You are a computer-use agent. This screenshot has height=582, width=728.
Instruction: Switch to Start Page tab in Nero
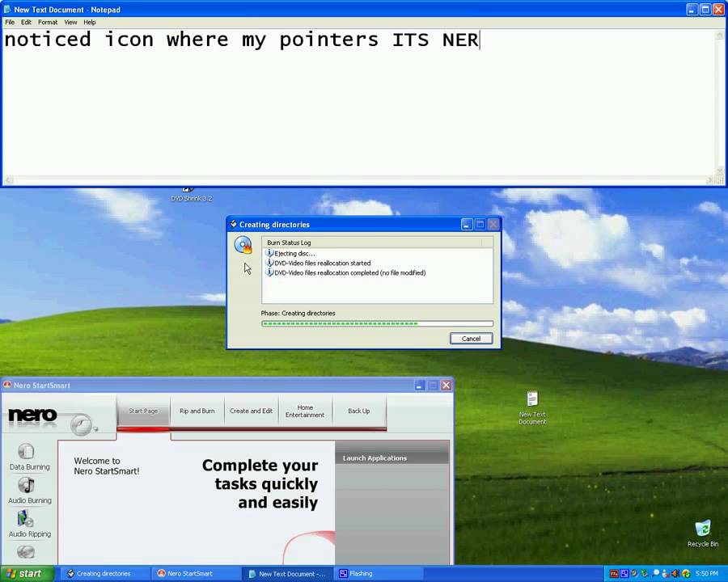pos(143,411)
